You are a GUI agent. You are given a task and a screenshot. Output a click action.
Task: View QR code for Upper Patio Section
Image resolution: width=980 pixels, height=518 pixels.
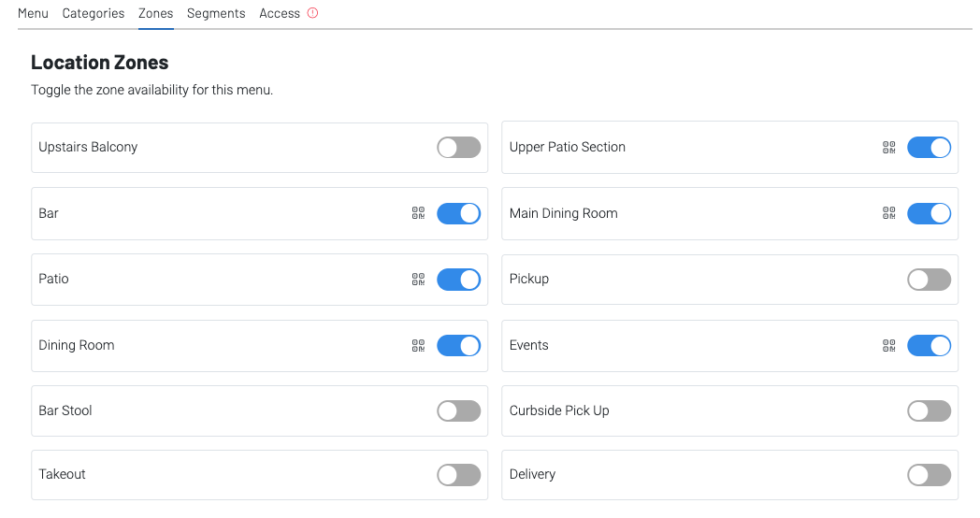click(888, 148)
